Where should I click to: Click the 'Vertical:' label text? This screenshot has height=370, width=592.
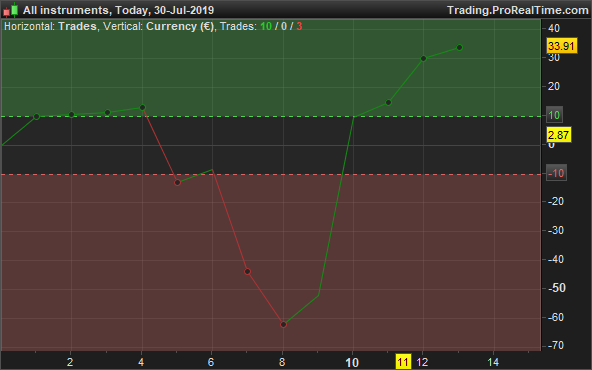[123, 26]
